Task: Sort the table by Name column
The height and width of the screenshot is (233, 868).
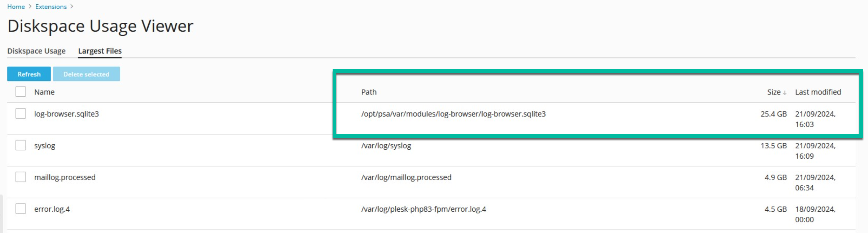Action: (x=44, y=92)
